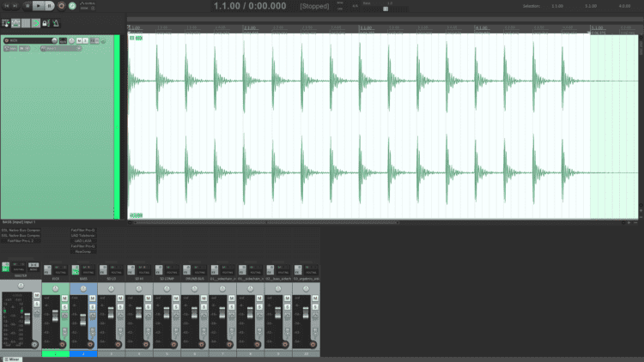Open KICK mixer input monitor button
The height and width of the screenshot is (362, 644).
point(64,332)
